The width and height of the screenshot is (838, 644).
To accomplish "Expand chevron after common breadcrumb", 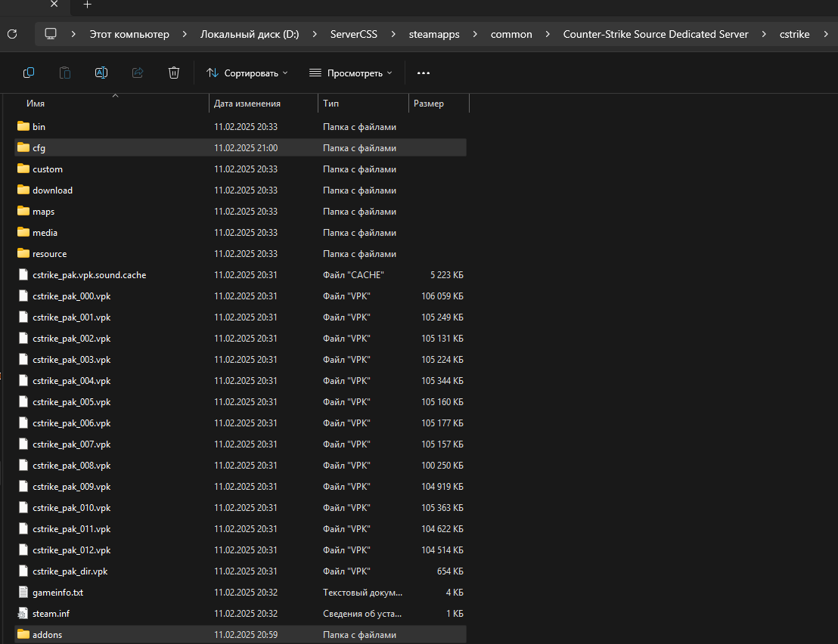I will [x=548, y=34].
